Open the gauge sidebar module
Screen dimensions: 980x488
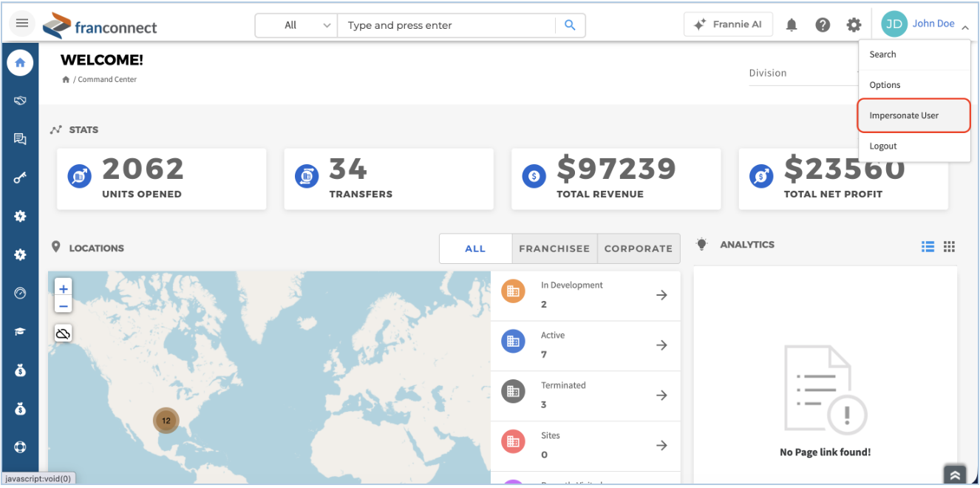click(20, 293)
